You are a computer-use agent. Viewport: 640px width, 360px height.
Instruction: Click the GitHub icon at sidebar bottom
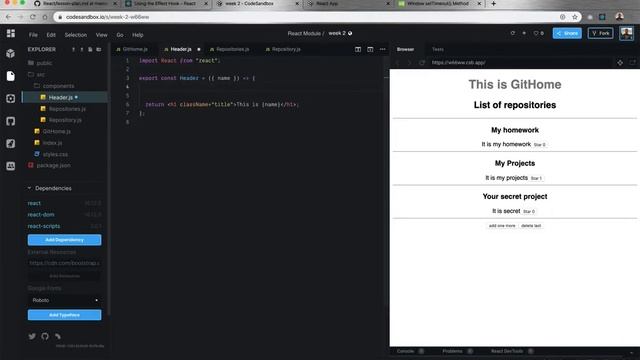[x=45, y=336]
